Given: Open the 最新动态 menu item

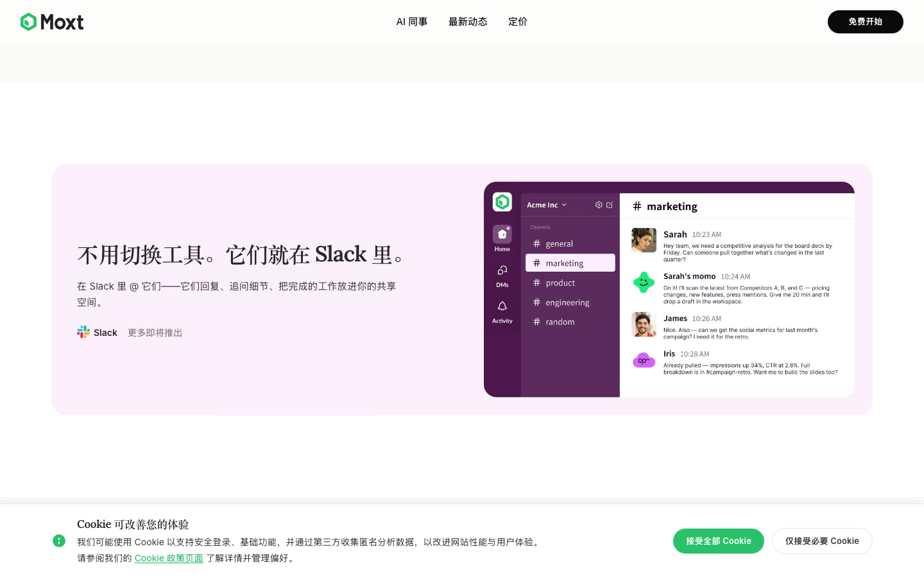Looking at the screenshot, I should 468,22.
